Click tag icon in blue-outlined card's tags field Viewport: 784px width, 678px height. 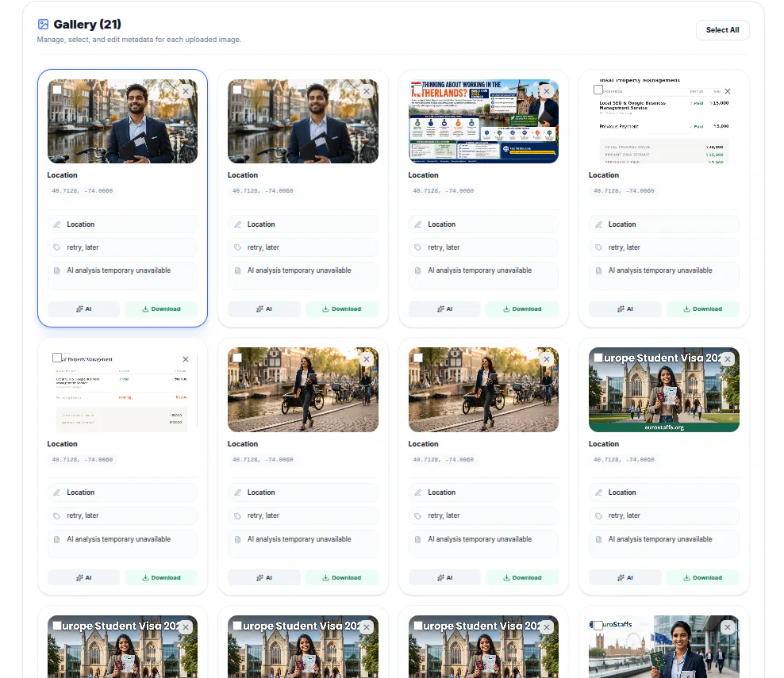tap(57, 247)
